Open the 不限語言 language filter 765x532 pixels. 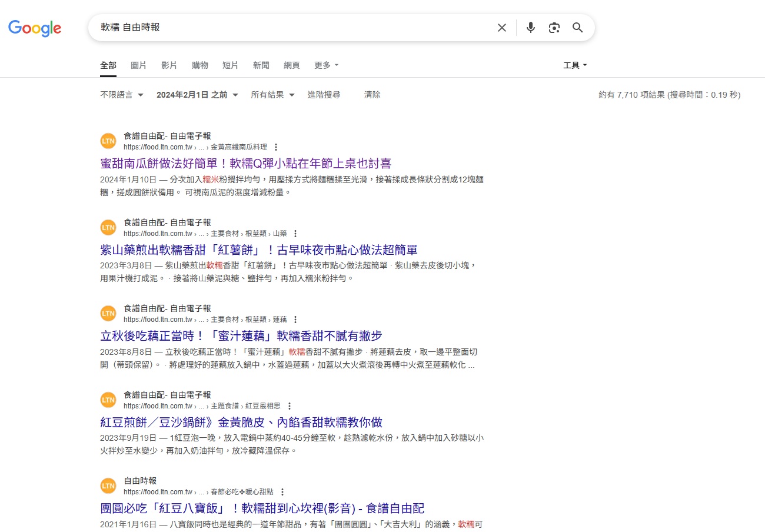point(122,95)
